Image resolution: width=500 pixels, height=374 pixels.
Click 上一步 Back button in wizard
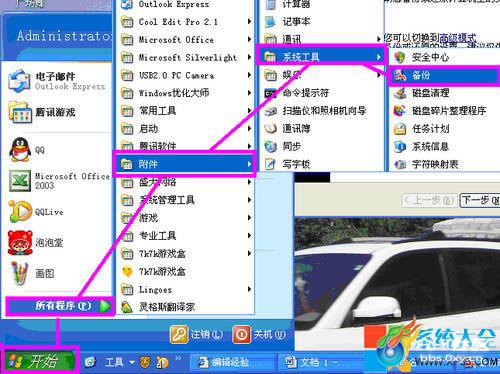[429, 200]
